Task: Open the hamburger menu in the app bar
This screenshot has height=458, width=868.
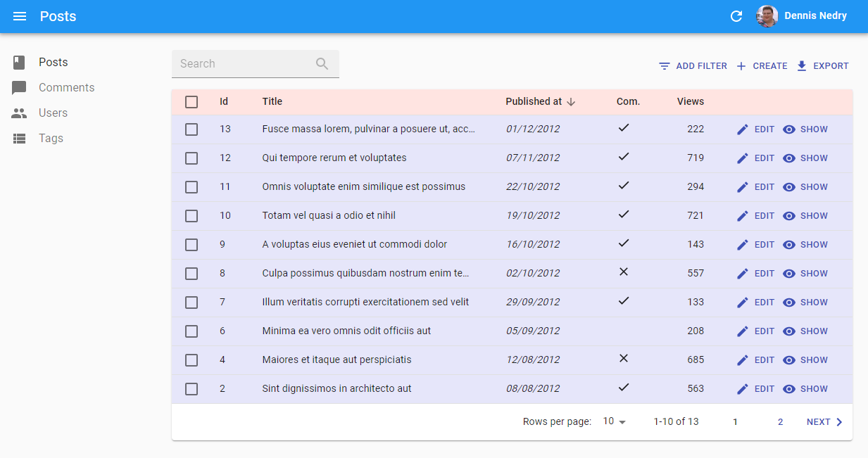Action: pos(20,16)
